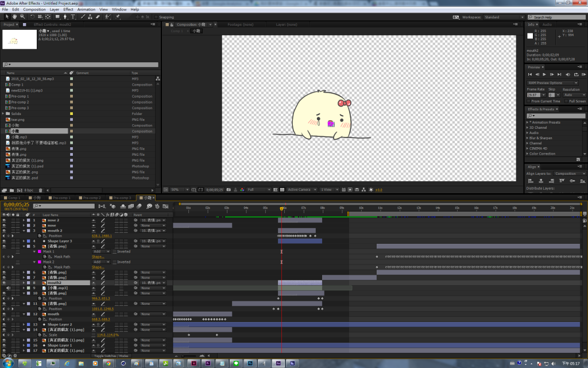Hide the nose 2 layer

point(5,220)
